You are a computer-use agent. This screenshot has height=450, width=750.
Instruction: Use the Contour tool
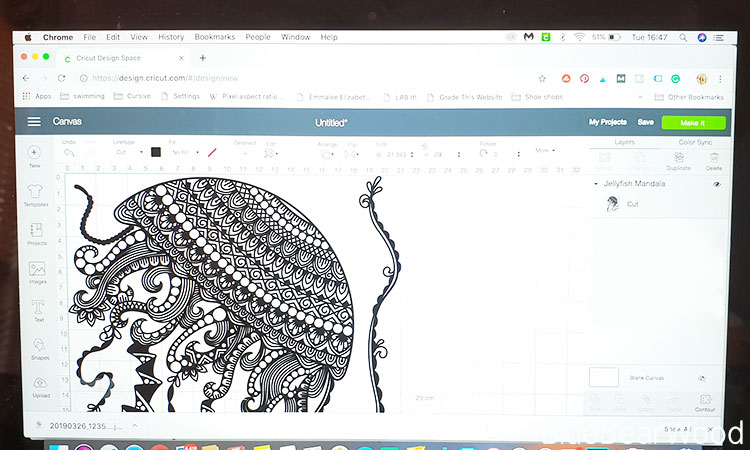(x=705, y=403)
